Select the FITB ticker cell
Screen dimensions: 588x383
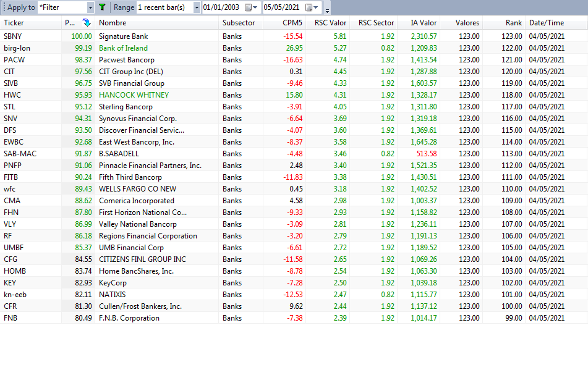click(11, 177)
